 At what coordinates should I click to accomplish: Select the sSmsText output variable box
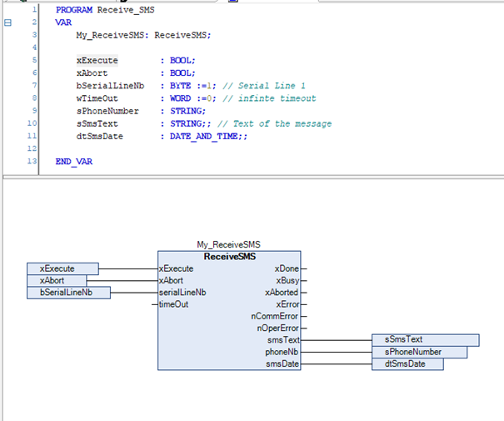(x=426, y=340)
